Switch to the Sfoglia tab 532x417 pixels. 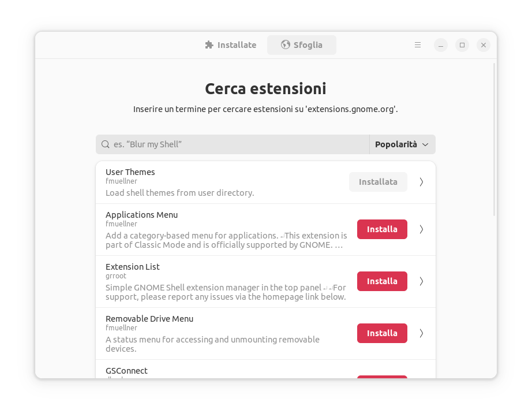point(302,45)
